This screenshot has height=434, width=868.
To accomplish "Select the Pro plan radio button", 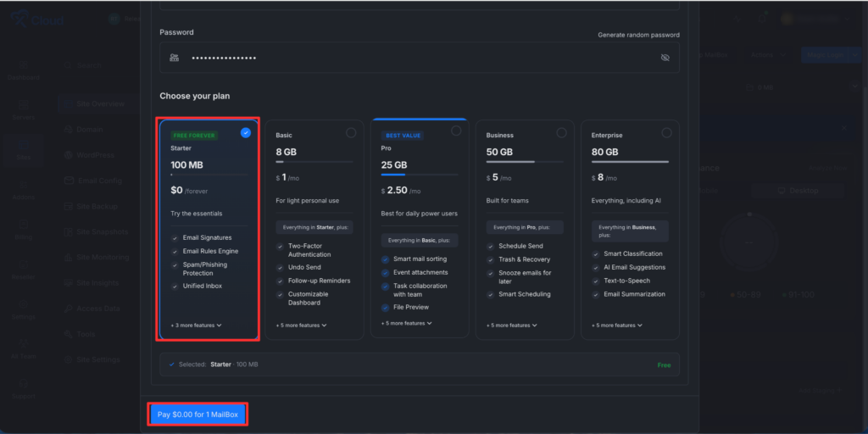I will click(x=456, y=131).
